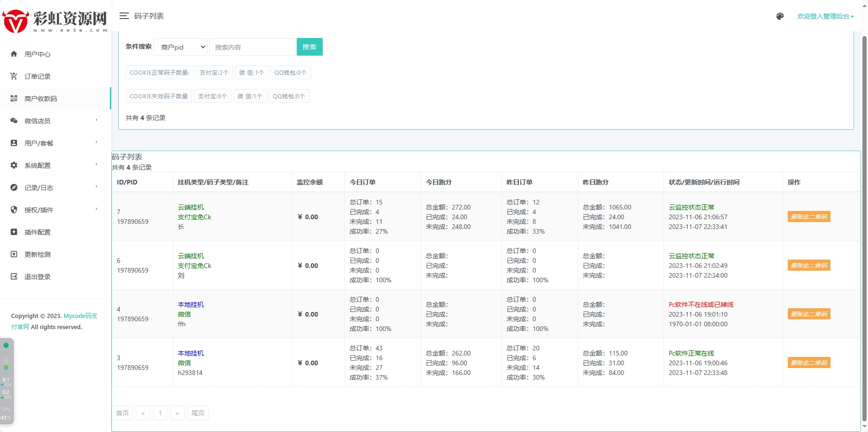Delete QR code for ID 7
Viewport: 868px width, 432px height.
(x=809, y=217)
